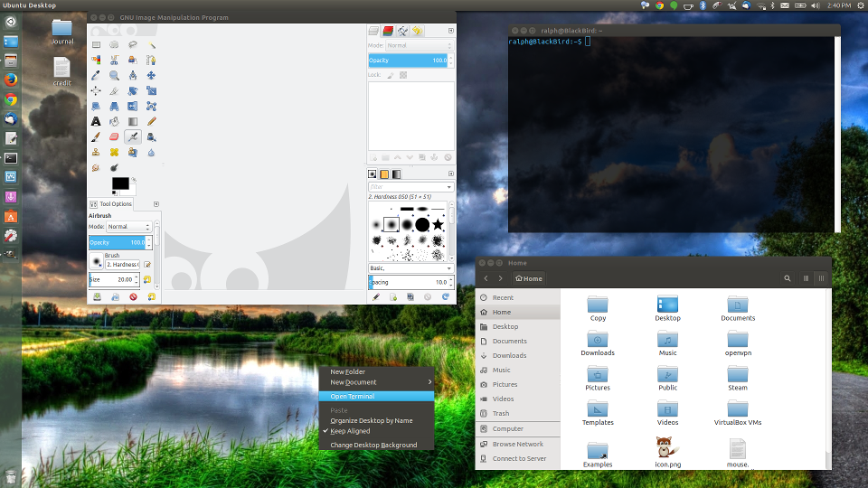Open Tool Options tab configuration menu

click(156, 204)
